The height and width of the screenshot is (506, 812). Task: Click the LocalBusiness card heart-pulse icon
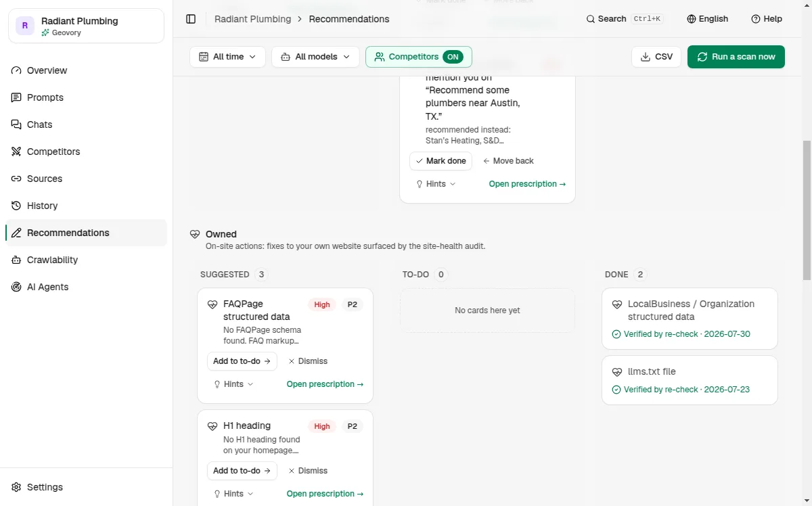coord(616,304)
